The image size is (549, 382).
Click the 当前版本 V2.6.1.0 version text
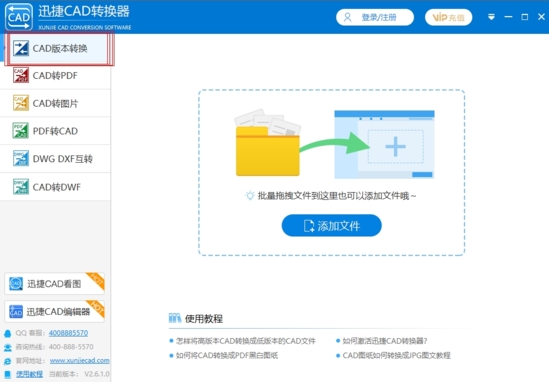coord(79,374)
